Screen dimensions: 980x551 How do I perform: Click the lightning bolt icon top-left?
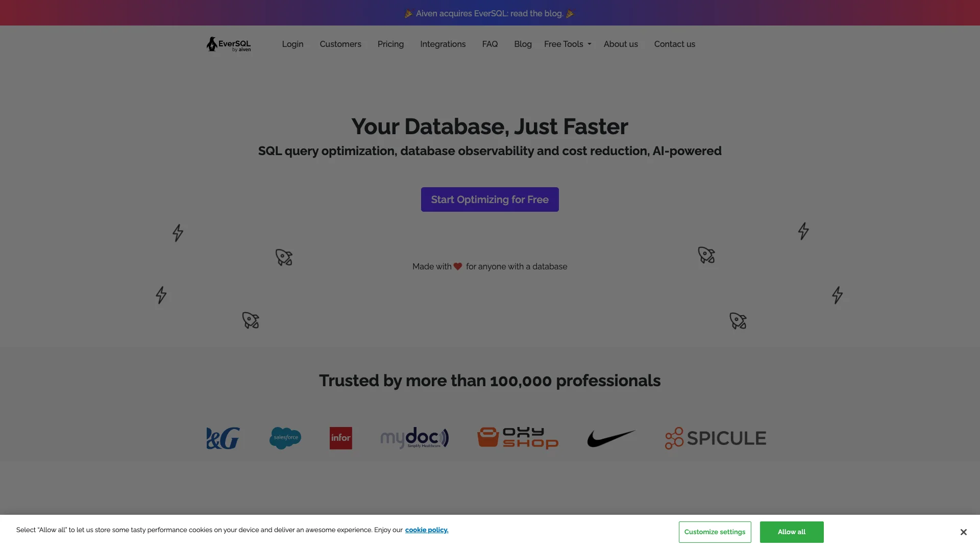[x=178, y=232]
